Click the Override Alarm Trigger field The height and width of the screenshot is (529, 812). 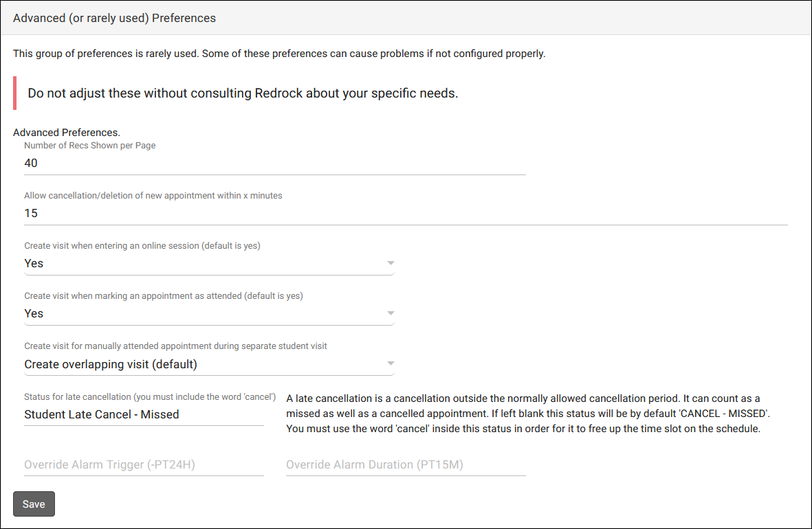point(144,464)
